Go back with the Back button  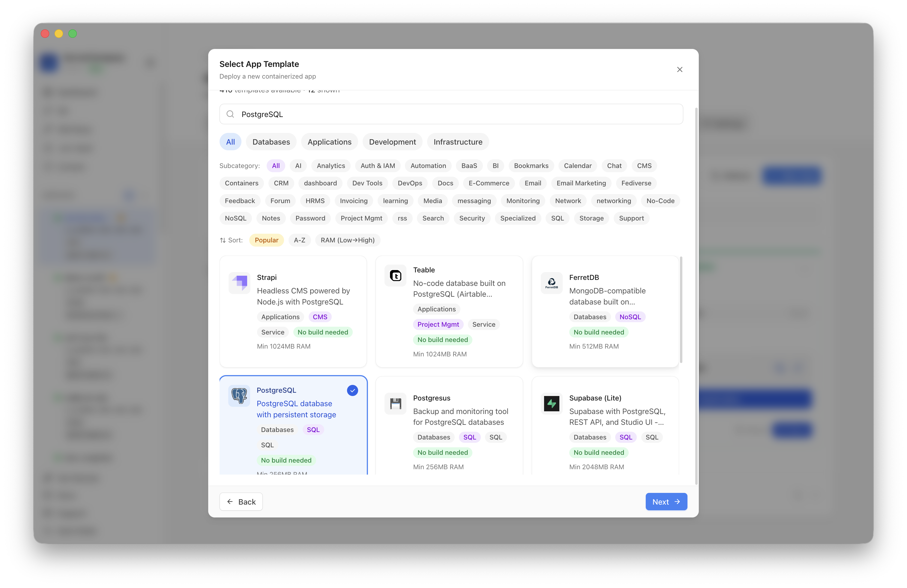(241, 502)
